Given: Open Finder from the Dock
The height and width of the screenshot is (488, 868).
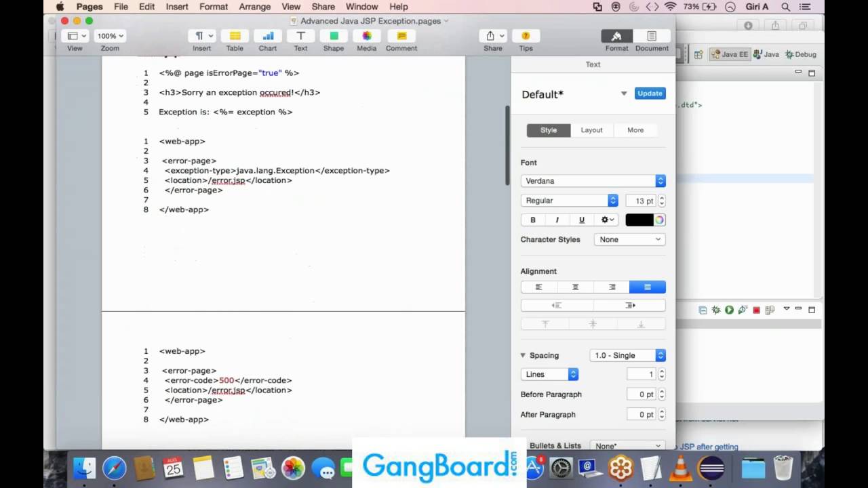Looking at the screenshot, I should 85,468.
